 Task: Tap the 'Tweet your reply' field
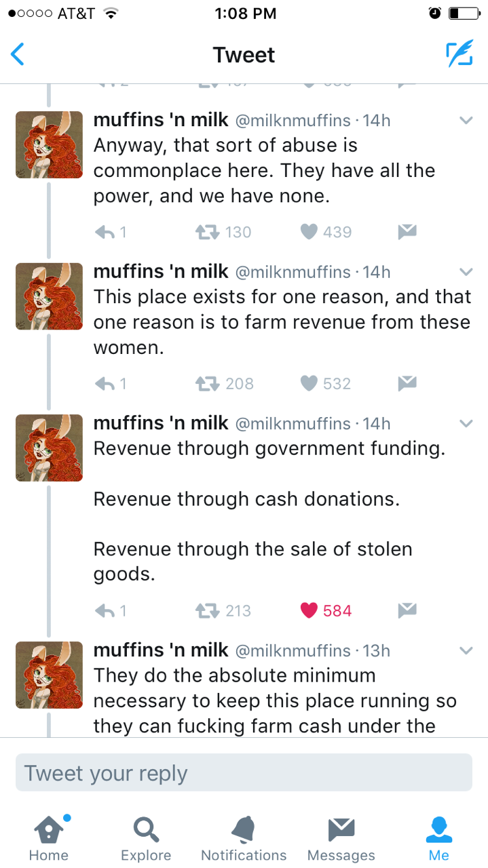point(244,773)
